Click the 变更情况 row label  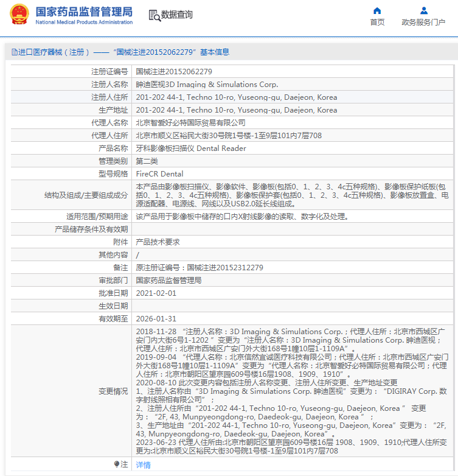tap(113, 391)
